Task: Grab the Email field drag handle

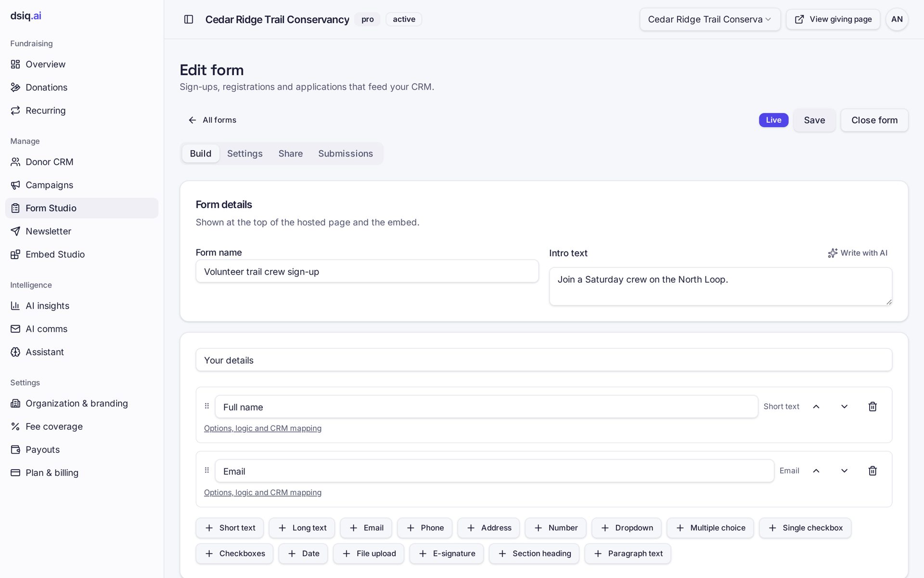Action: [x=207, y=470]
